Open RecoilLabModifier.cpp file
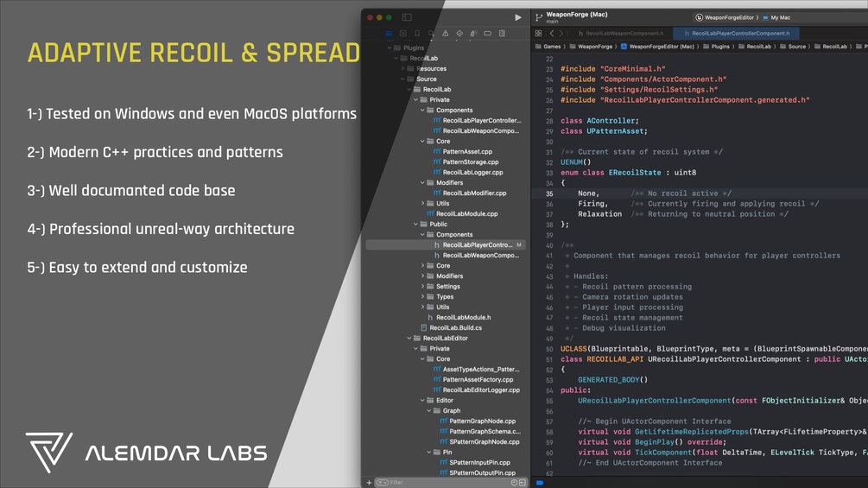 click(x=474, y=193)
